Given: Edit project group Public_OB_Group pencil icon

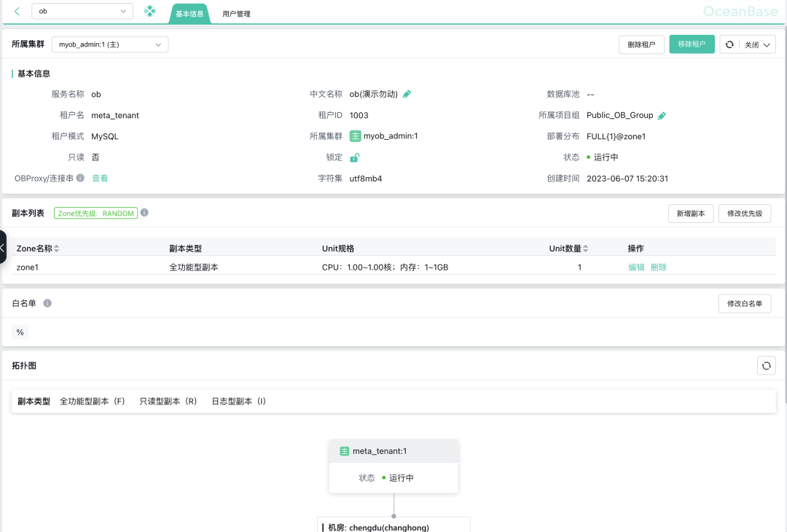Looking at the screenshot, I should [662, 115].
